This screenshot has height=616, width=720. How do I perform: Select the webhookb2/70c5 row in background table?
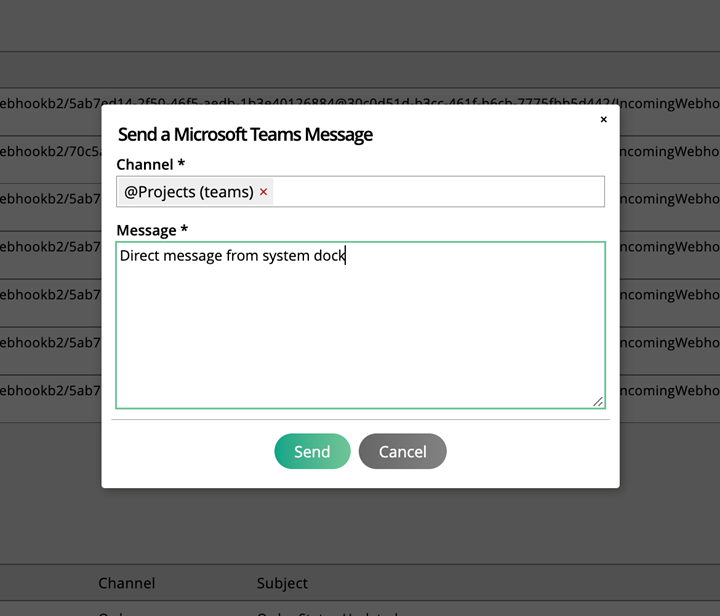coord(51,159)
